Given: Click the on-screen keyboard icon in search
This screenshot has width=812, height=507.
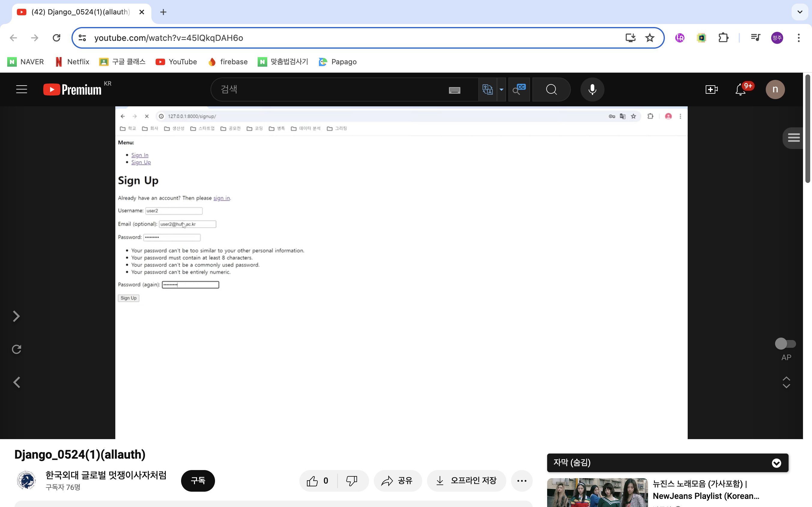Looking at the screenshot, I should (454, 90).
